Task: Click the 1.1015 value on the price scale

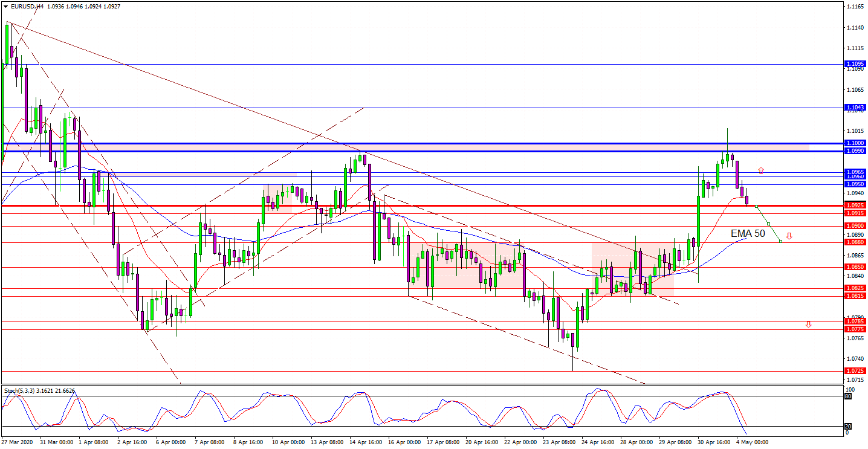Action: tap(855, 131)
